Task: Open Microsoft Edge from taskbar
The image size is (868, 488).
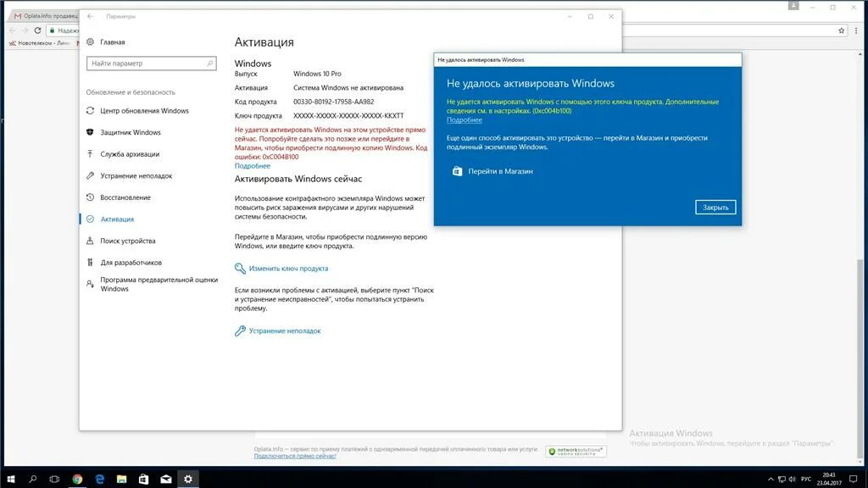Action: pos(100,480)
